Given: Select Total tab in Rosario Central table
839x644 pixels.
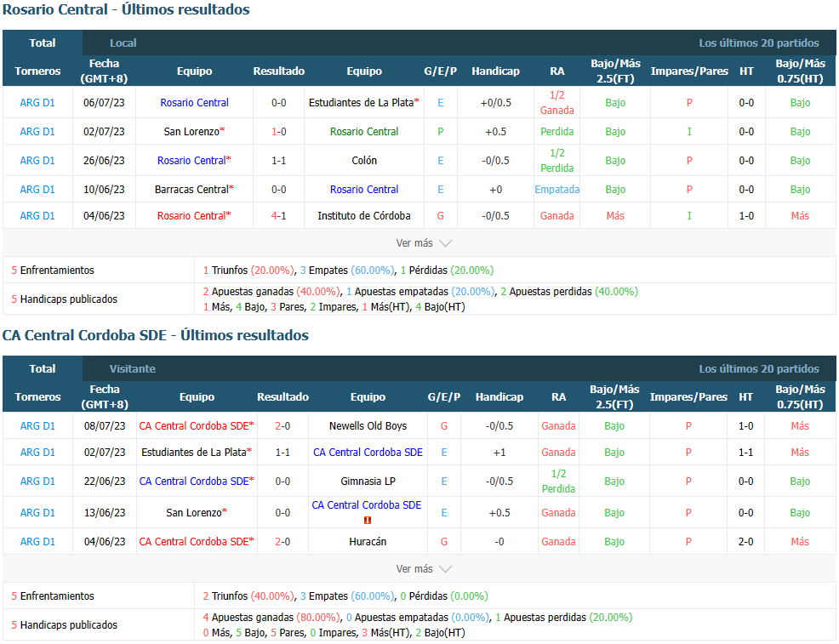Looking at the screenshot, I should tap(43, 43).
